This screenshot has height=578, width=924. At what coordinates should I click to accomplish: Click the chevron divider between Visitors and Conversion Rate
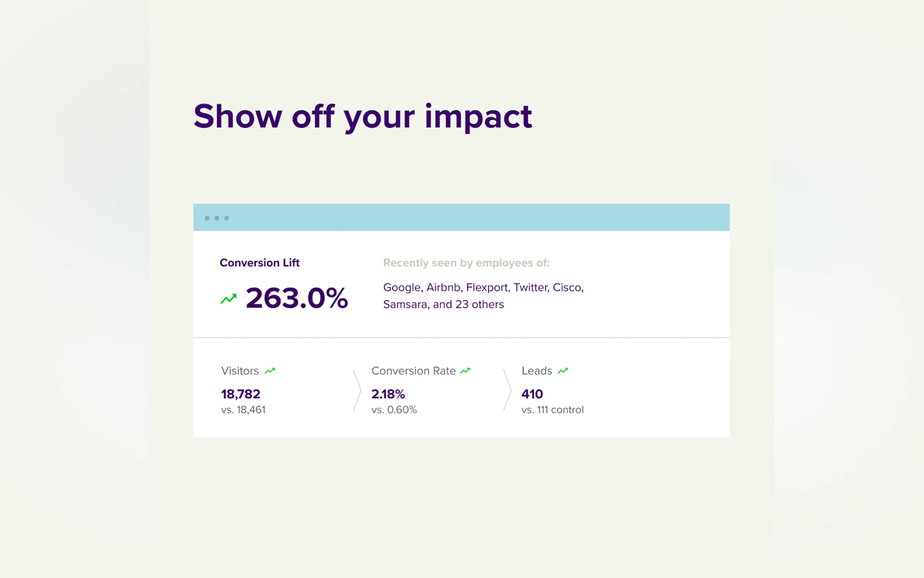pyautogui.click(x=357, y=390)
